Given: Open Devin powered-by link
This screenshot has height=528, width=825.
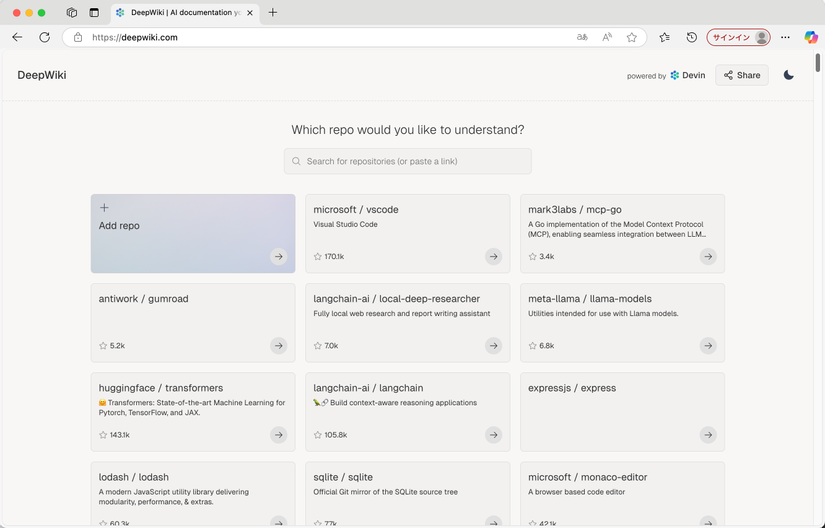Looking at the screenshot, I should (x=688, y=76).
